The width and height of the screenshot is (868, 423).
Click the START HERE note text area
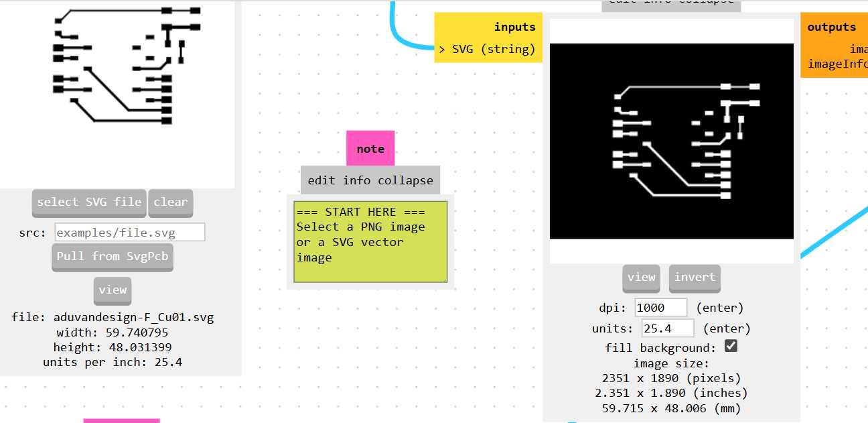[x=370, y=242]
